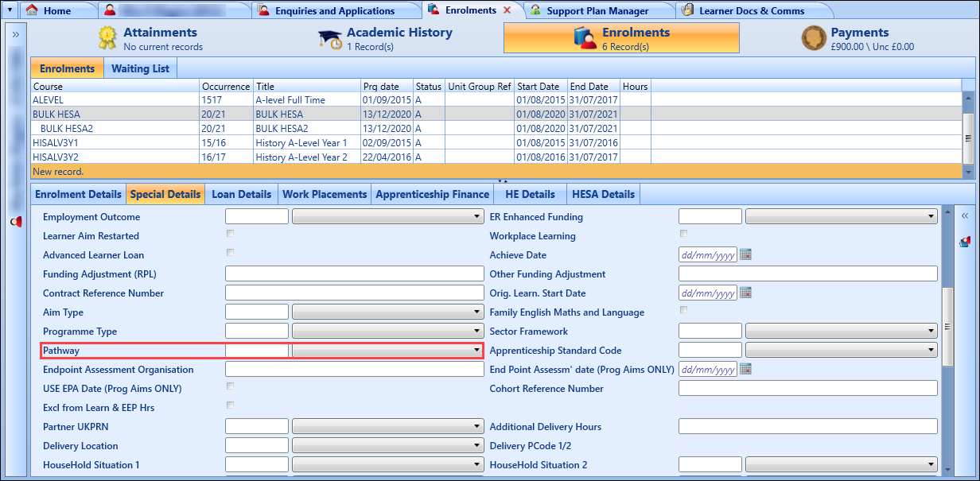This screenshot has height=481, width=980.
Task: Sort by the Course column header
Action: tap(115, 86)
